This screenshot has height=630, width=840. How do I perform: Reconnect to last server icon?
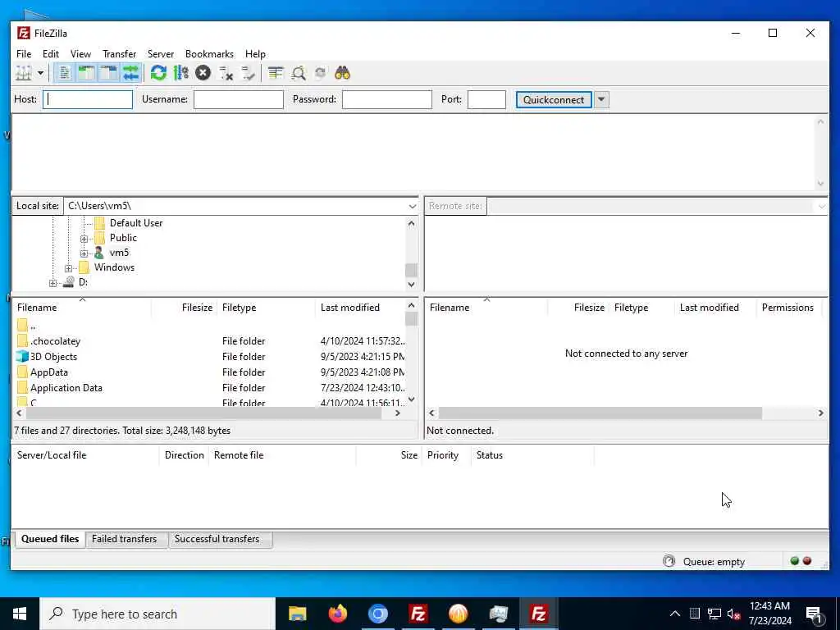point(248,73)
